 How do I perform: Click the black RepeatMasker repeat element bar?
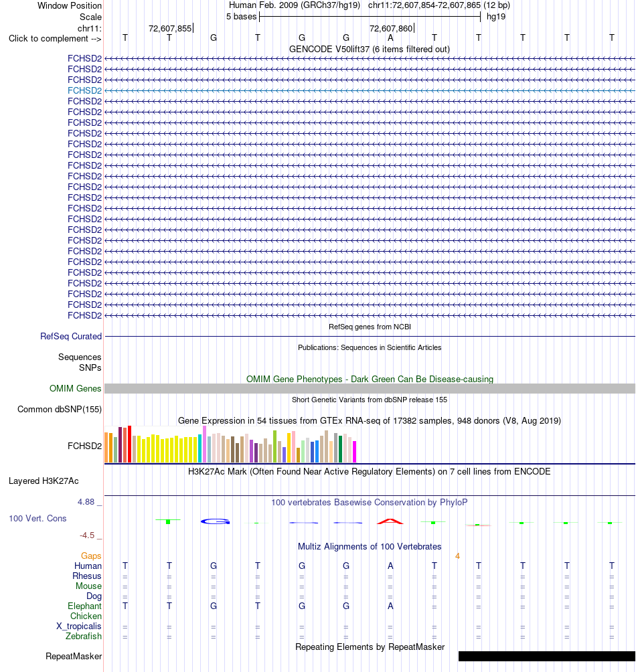pyautogui.click(x=547, y=656)
